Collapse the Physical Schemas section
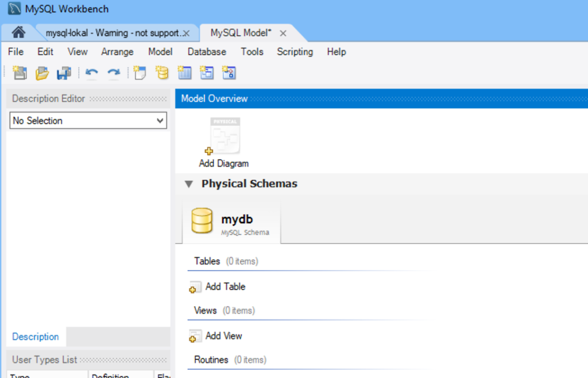The width and height of the screenshot is (588, 378). 188,184
